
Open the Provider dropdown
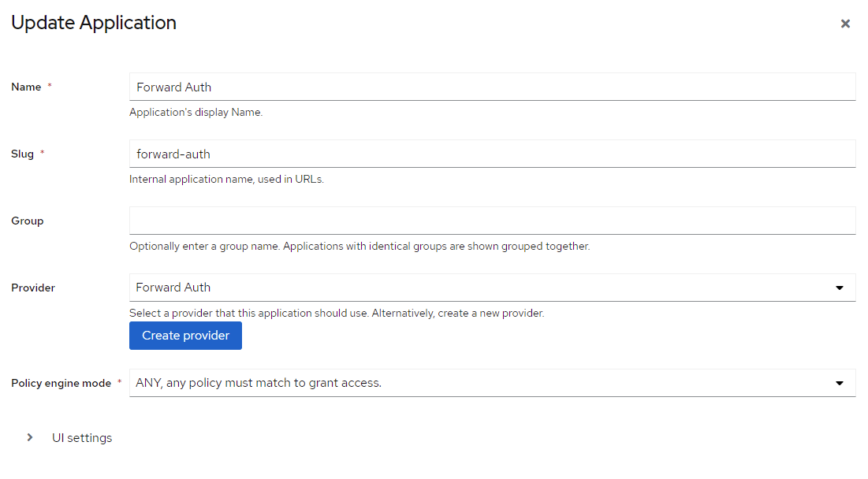coord(492,288)
